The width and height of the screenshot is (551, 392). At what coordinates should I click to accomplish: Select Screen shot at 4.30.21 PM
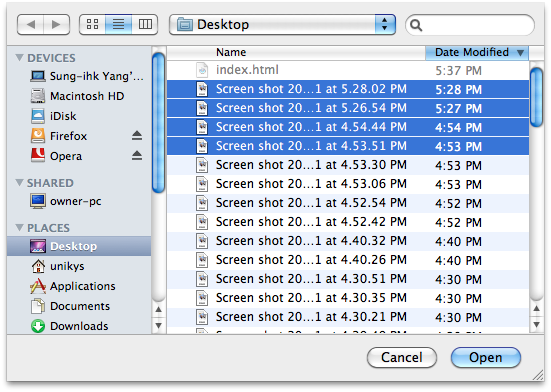click(348, 317)
